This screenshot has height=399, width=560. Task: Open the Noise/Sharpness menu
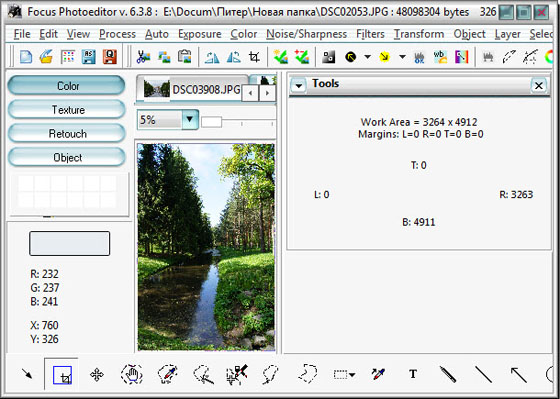(x=306, y=34)
